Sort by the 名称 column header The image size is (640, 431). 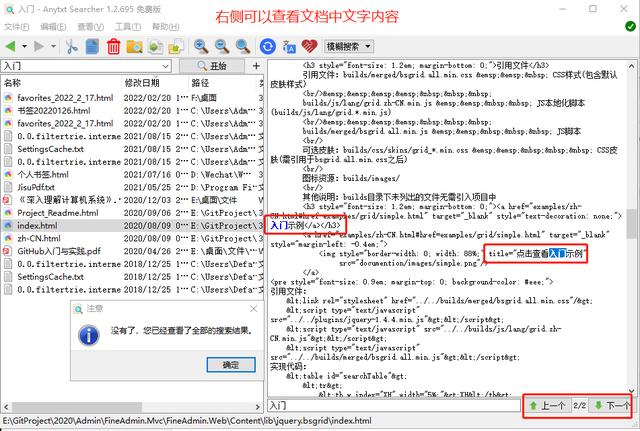click(x=61, y=83)
